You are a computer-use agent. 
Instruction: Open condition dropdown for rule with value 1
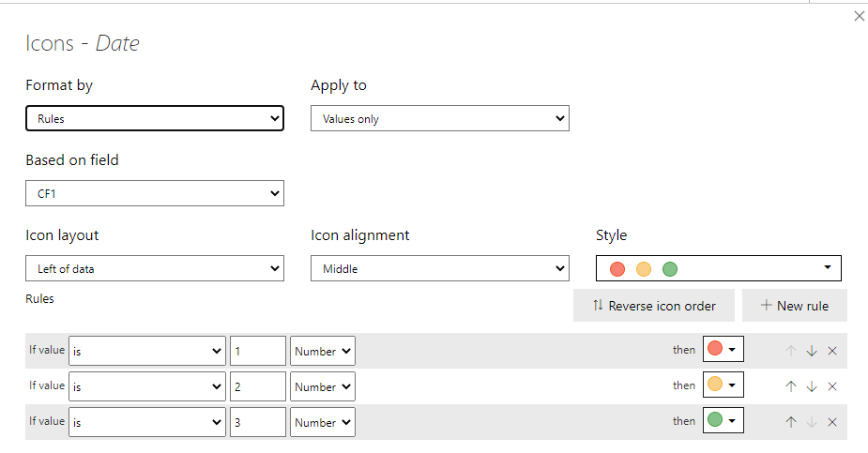point(147,351)
